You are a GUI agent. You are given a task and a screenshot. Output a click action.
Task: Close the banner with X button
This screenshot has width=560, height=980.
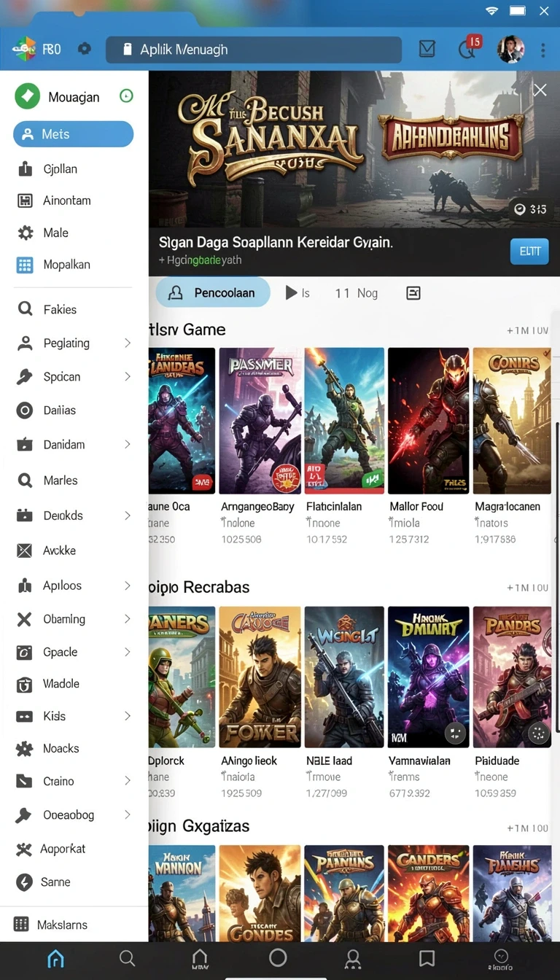click(x=540, y=90)
